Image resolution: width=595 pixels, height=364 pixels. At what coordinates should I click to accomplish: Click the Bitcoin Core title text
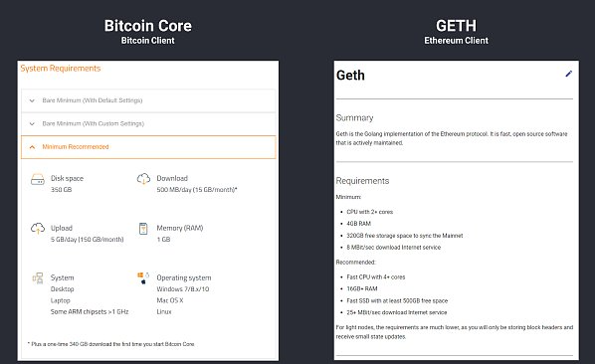(148, 26)
